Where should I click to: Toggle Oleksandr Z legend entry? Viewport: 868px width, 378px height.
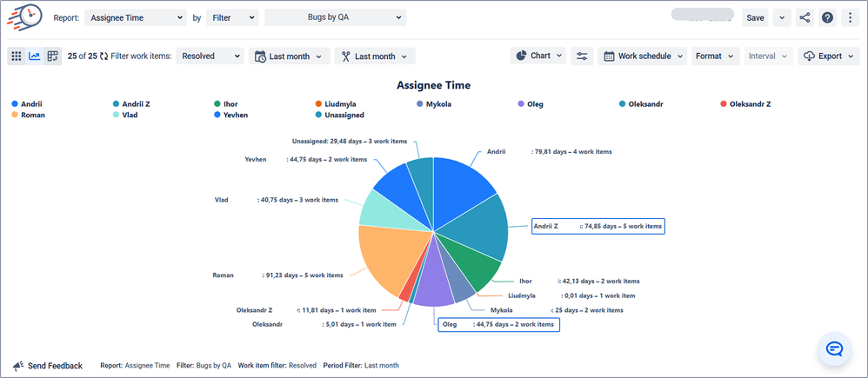click(745, 104)
